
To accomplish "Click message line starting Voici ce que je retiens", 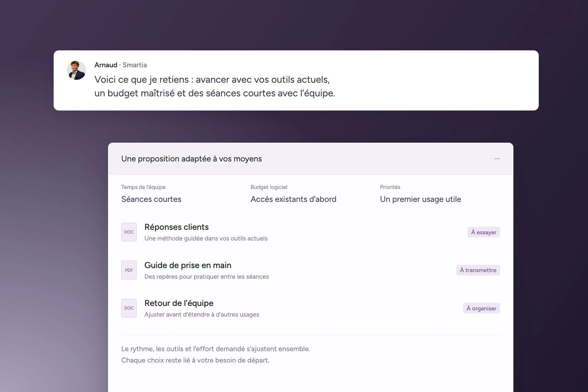I will 212,80.
